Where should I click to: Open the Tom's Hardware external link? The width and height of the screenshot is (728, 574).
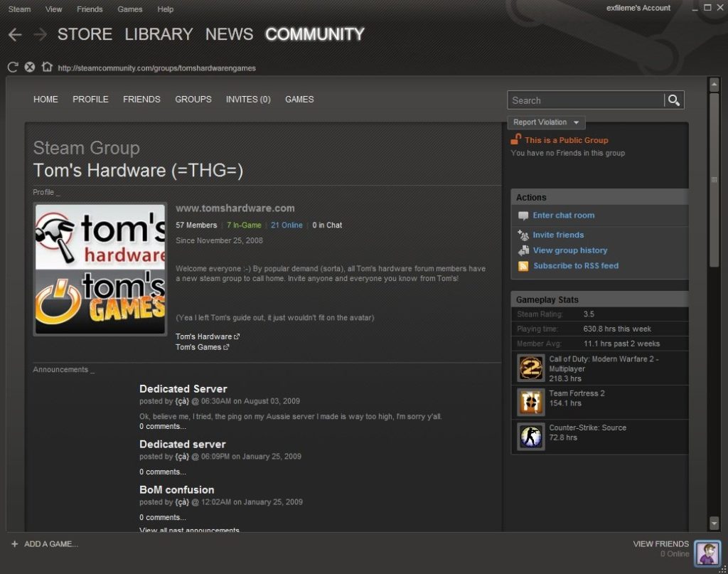click(208, 336)
